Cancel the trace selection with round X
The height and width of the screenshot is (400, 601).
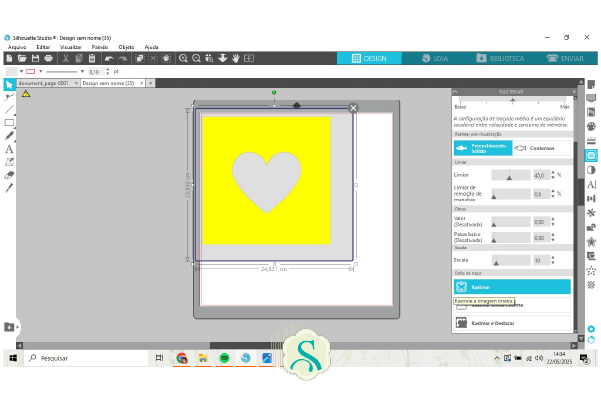click(353, 108)
